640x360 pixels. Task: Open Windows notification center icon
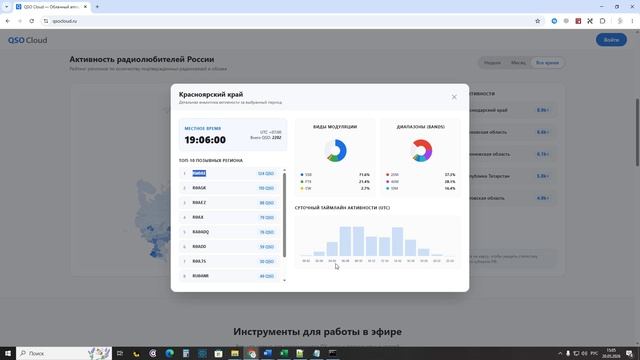pyautogui.click(x=629, y=353)
